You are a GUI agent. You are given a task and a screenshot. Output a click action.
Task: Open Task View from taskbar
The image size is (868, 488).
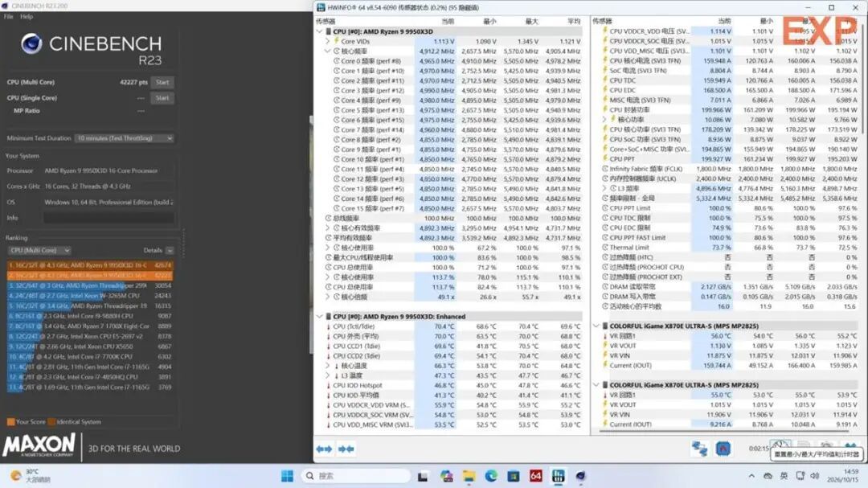[423, 476]
